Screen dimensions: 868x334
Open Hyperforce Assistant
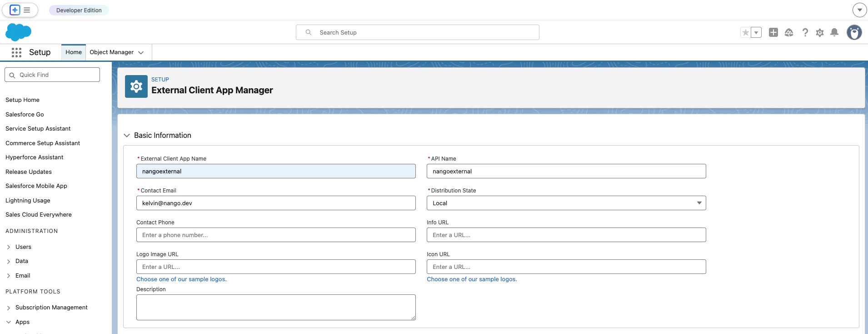pos(35,157)
